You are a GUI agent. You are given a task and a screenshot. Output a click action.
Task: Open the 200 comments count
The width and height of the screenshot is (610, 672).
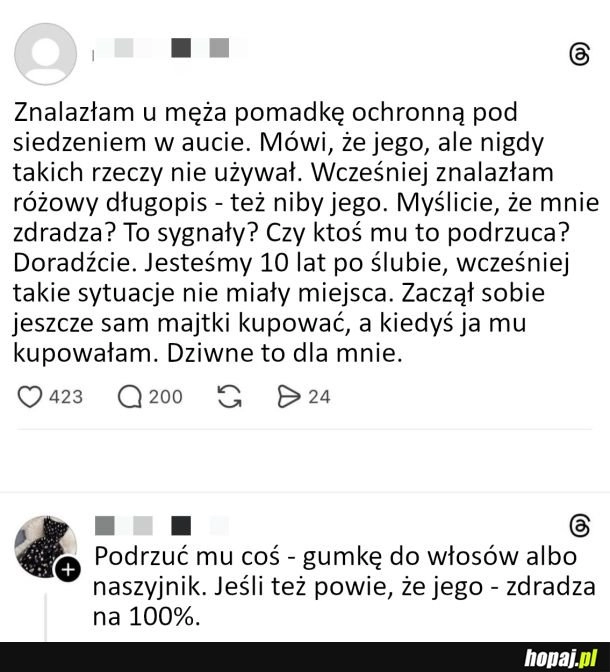tap(165, 397)
